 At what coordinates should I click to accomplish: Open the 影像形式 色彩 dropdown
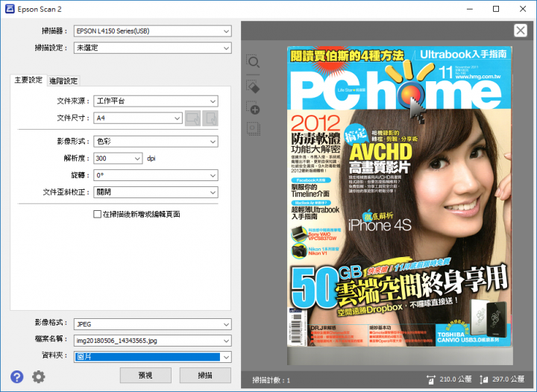(x=155, y=142)
